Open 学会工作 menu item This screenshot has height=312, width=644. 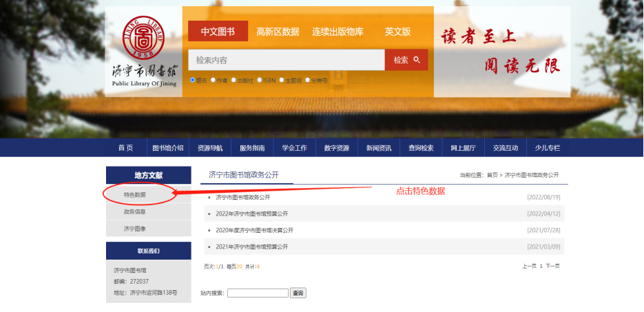click(295, 148)
